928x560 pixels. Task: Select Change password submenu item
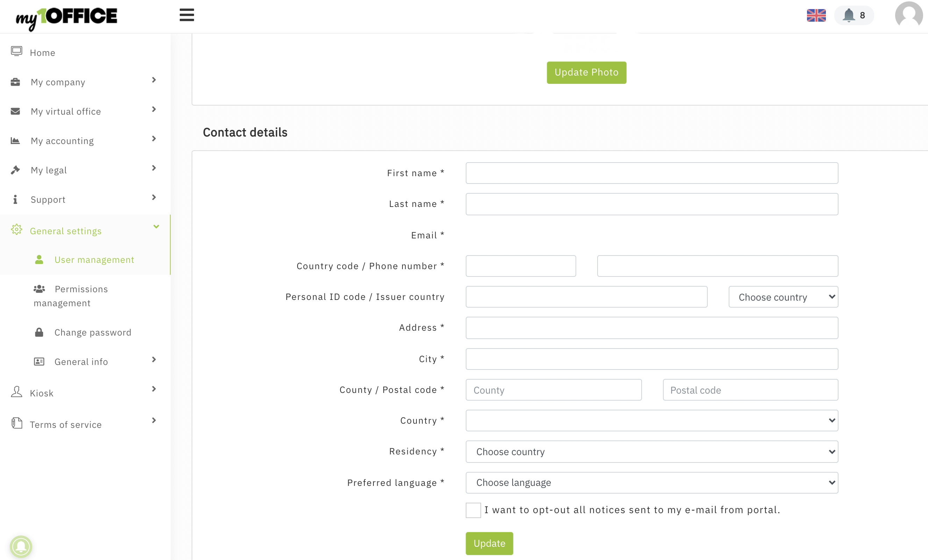tap(93, 332)
